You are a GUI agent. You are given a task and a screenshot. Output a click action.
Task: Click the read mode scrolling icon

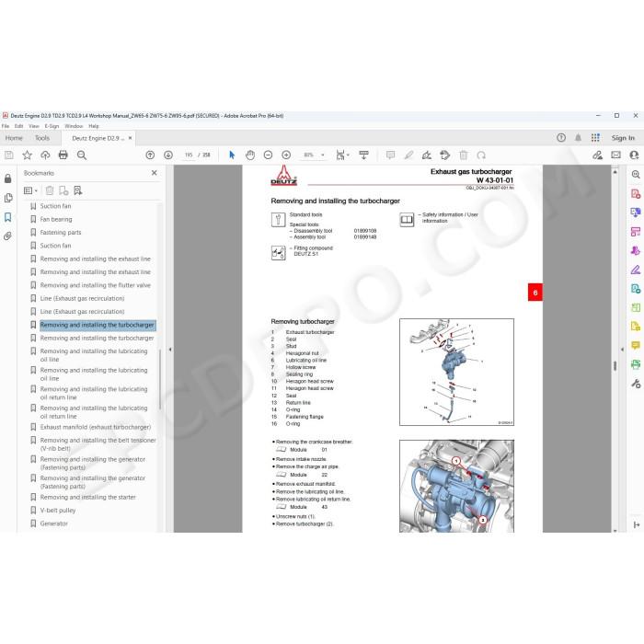click(x=364, y=155)
